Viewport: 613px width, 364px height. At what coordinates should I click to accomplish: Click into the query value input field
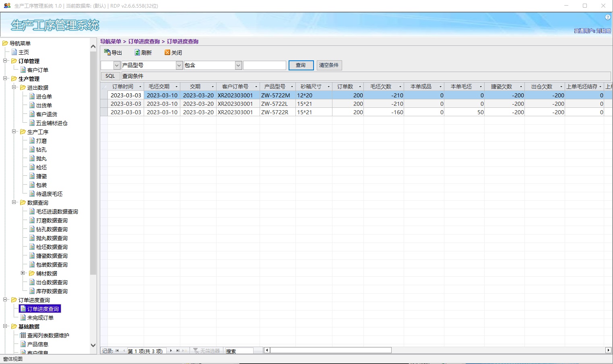(x=264, y=65)
